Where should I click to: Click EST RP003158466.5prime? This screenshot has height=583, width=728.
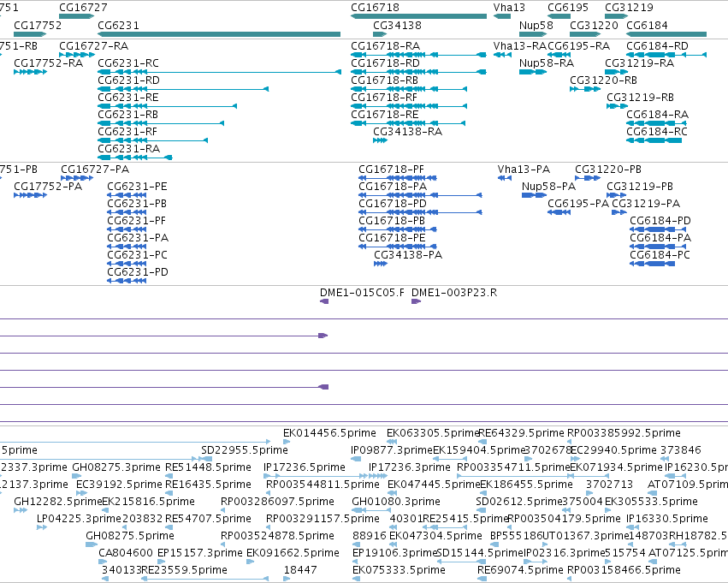pyautogui.click(x=570, y=579)
